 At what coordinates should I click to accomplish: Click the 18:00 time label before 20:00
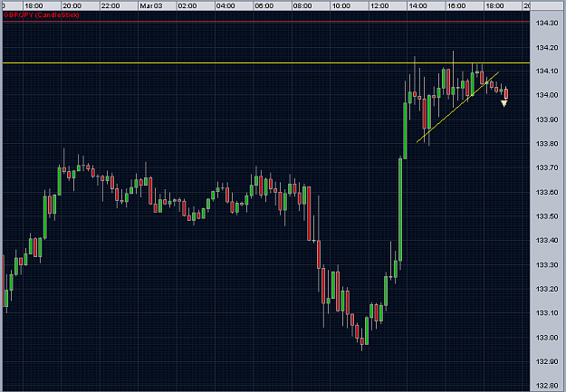coord(34,5)
